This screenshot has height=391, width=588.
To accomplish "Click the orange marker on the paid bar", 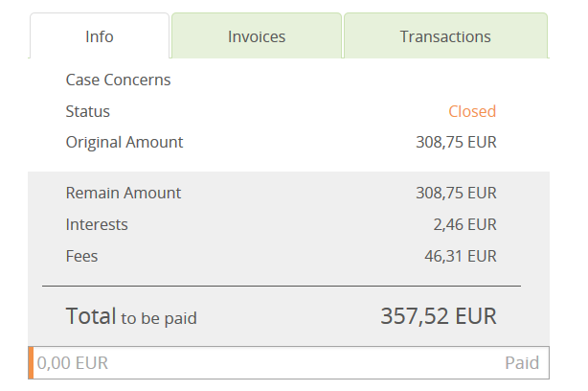I will [31, 362].
